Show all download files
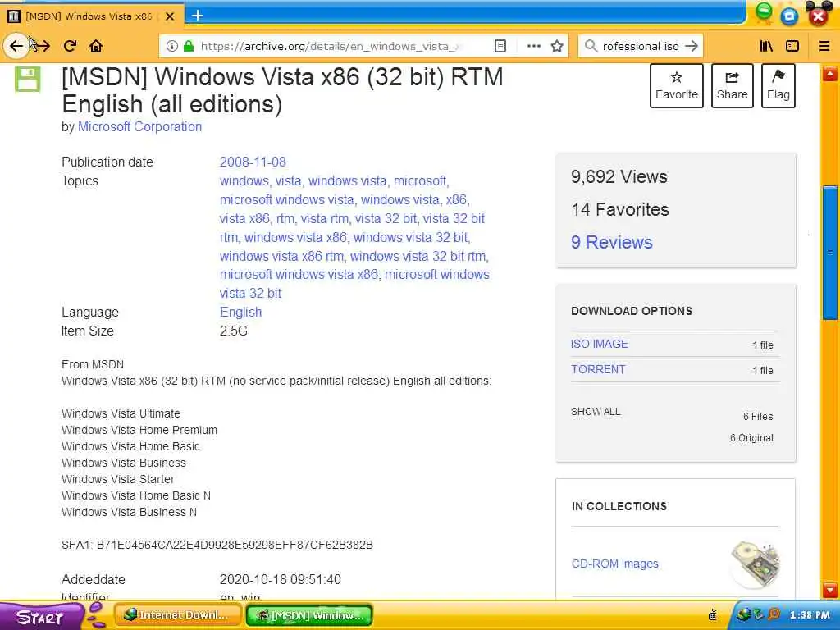840x630 pixels. tap(596, 412)
